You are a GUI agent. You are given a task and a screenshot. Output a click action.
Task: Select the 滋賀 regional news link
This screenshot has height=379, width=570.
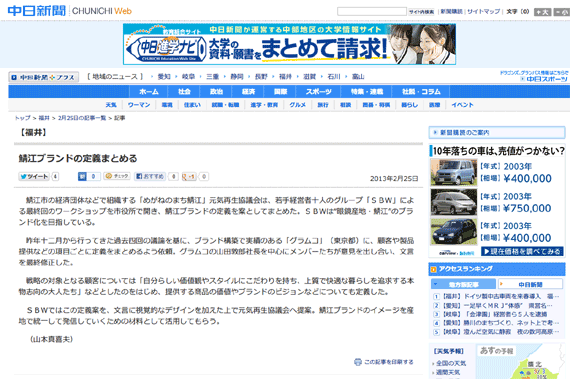(309, 77)
